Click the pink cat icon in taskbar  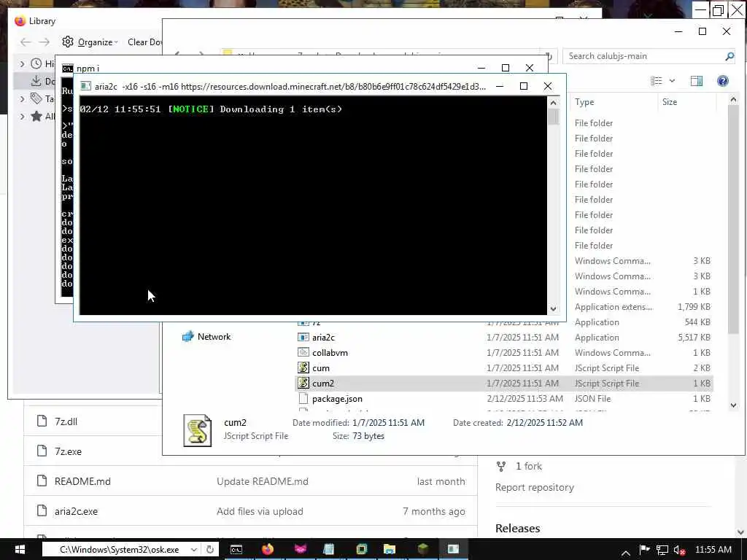point(300,549)
